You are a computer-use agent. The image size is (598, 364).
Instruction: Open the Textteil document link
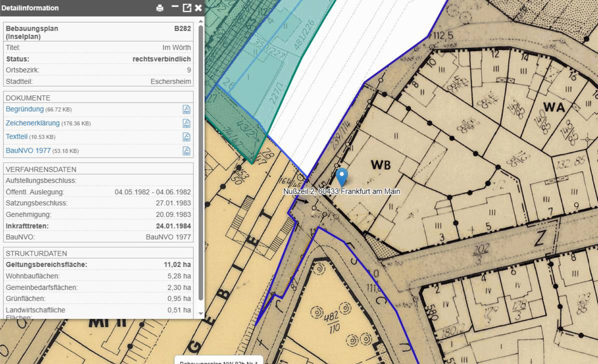pyautogui.click(x=17, y=137)
